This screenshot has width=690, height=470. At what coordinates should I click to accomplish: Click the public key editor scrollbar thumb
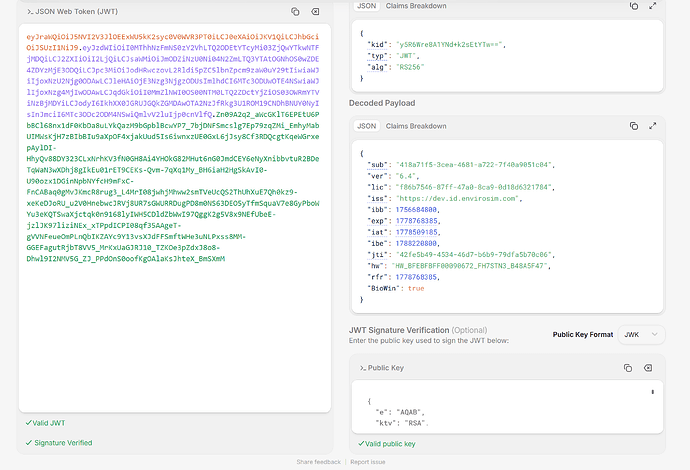click(653, 392)
